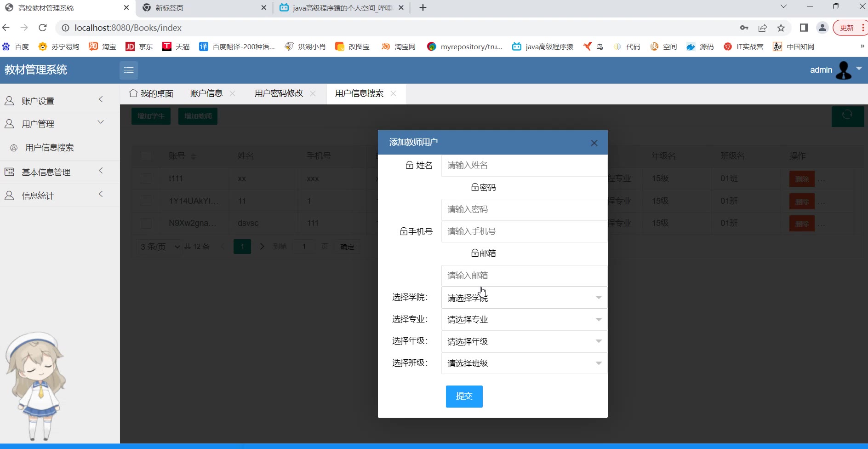Open the share page icon

click(x=763, y=28)
